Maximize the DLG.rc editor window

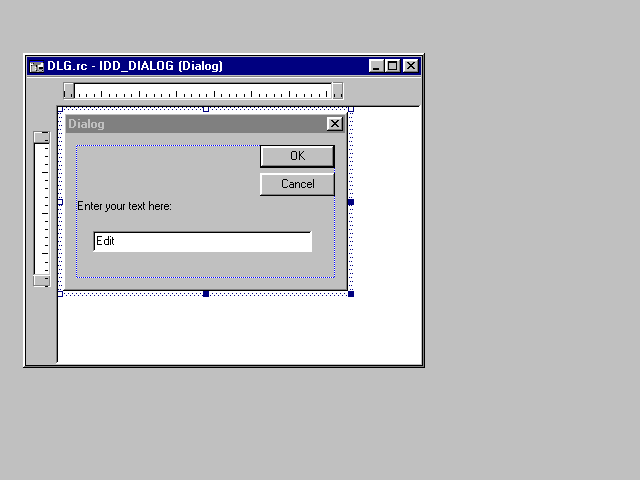pos(393,66)
